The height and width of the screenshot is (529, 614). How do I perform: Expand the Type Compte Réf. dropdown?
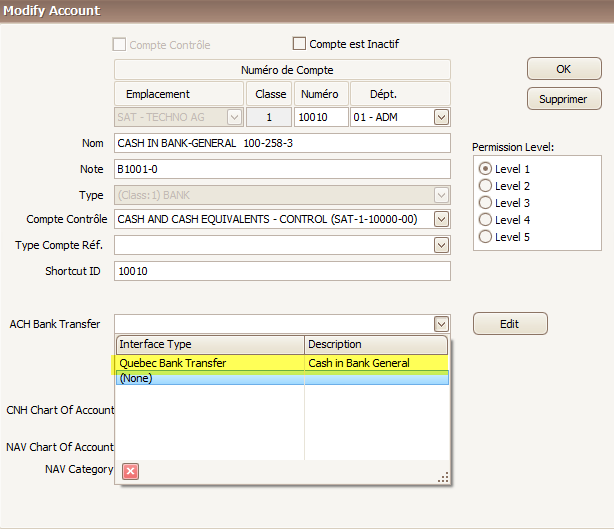point(441,246)
